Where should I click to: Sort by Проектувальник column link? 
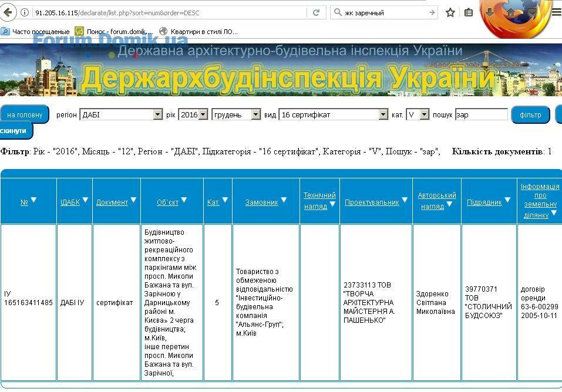[372, 202]
